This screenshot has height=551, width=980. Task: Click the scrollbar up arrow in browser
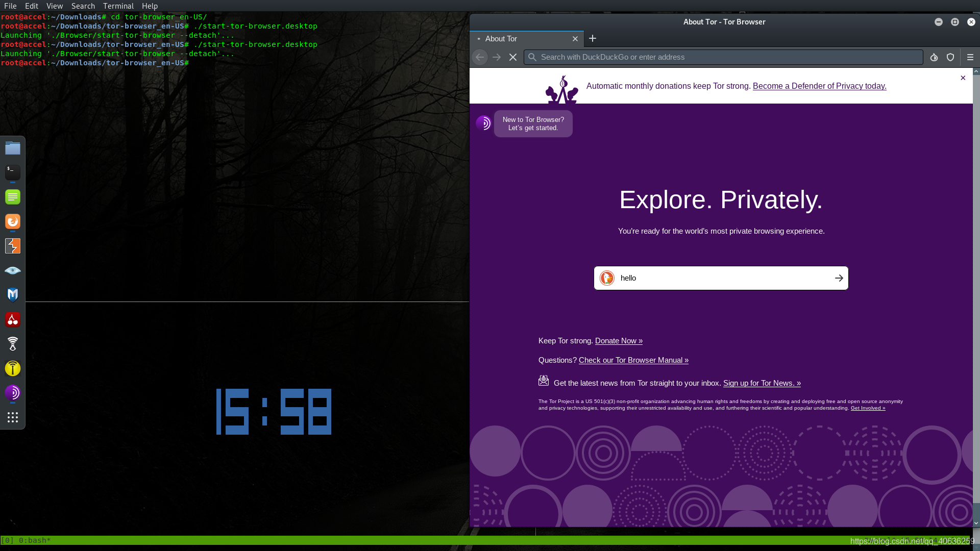[x=976, y=71]
